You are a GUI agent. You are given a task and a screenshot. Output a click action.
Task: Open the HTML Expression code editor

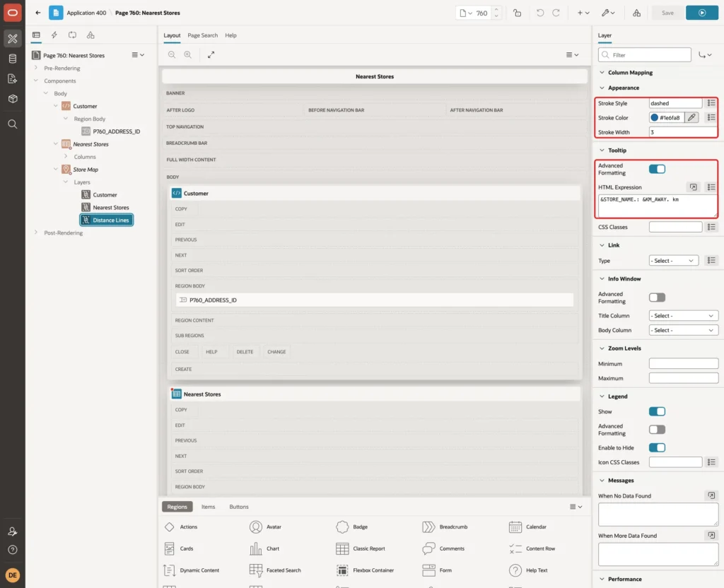point(693,187)
